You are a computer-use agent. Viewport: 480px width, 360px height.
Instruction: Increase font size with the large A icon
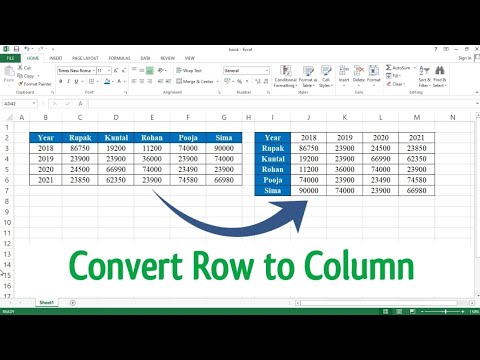point(116,71)
